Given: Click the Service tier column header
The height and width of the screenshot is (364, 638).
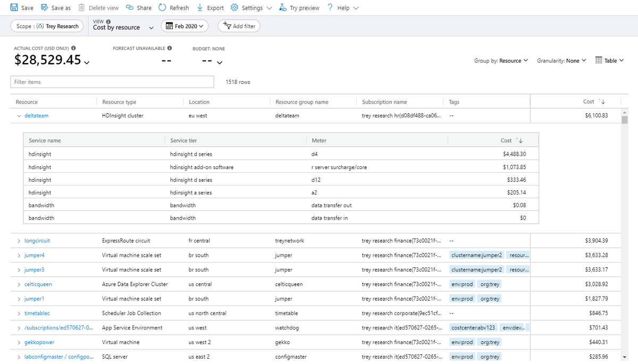Looking at the screenshot, I should pos(183,141).
